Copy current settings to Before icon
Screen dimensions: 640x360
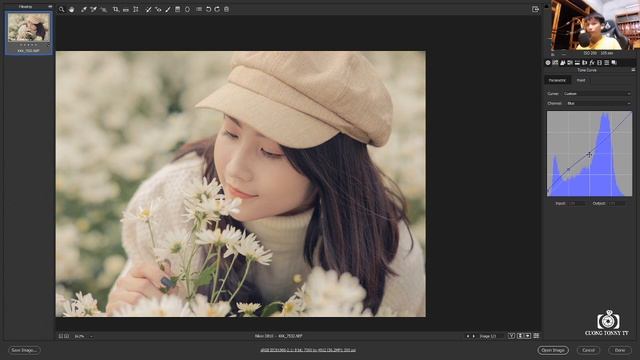[528, 336]
